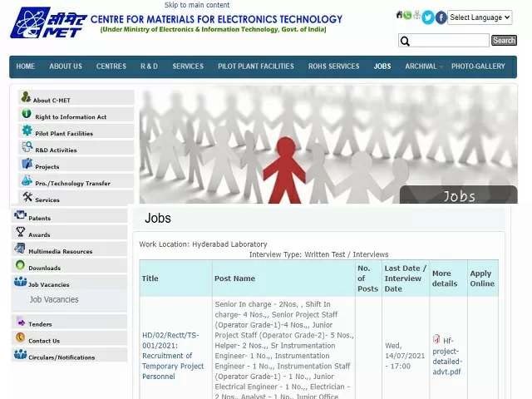Screen dimensions: 532x399
Task: Click the Circulars/Notifications people icon
Action: tap(20, 354)
